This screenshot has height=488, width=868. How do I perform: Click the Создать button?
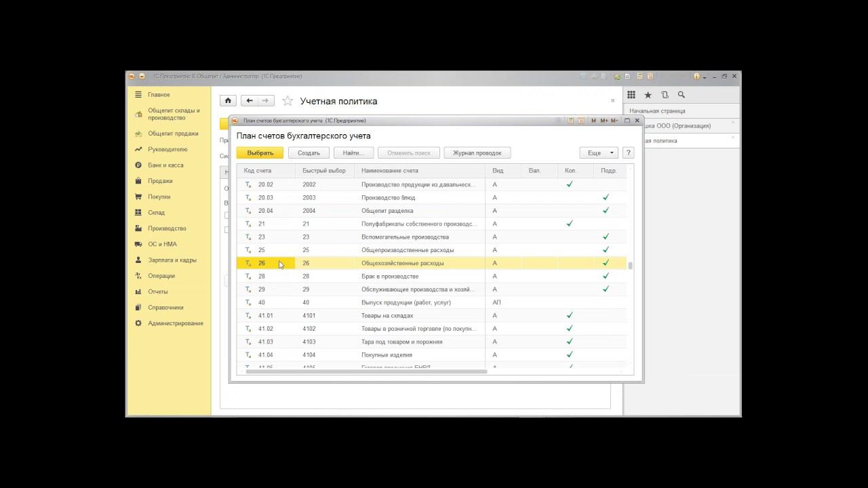(x=309, y=153)
